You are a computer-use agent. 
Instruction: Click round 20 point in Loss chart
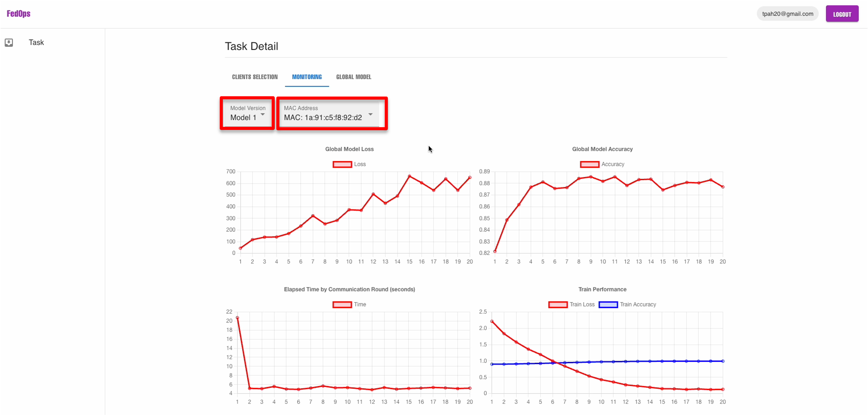[x=470, y=177]
